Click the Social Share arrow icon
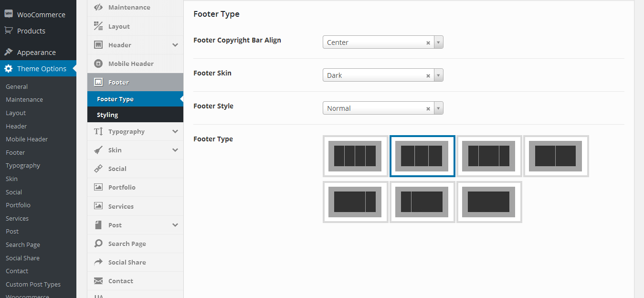The width and height of the screenshot is (644, 298). click(98, 262)
